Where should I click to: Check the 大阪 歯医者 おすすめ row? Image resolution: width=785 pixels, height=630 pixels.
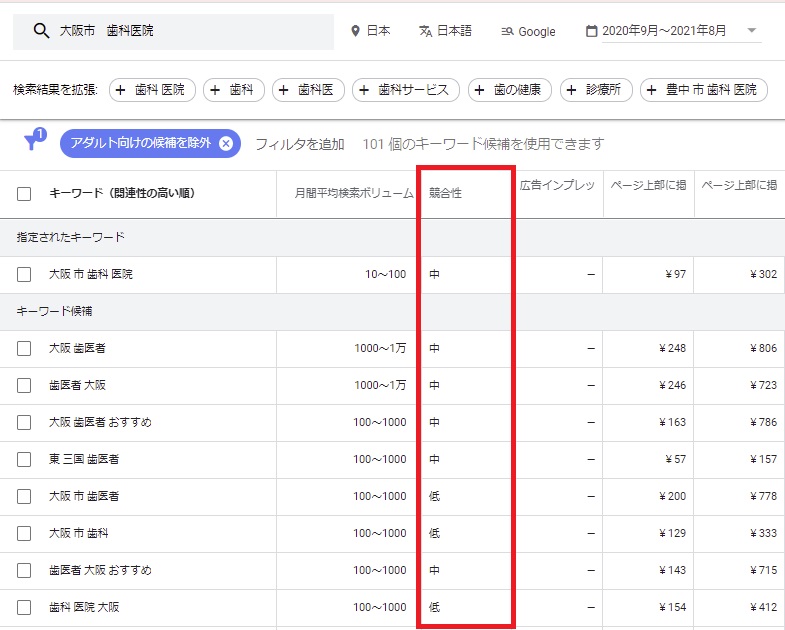tap(24, 423)
